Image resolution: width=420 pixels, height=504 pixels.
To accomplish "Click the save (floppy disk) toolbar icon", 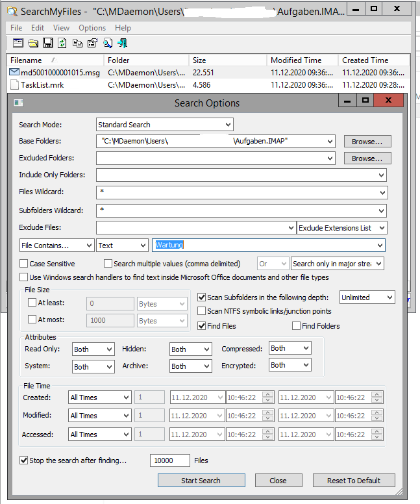I will point(47,43).
